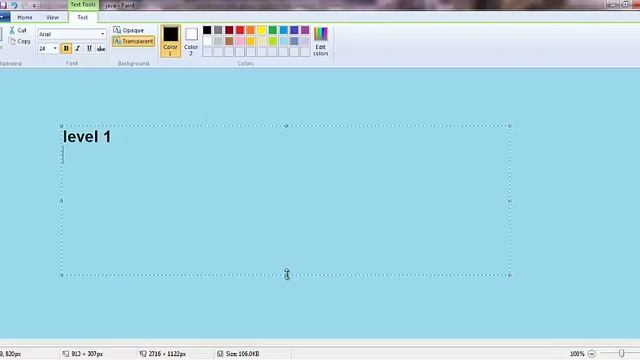Image resolution: width=640 pixels, height=360 pixels.
Task: Open the Edit colors dialog
Action: [x=320, y=41]
